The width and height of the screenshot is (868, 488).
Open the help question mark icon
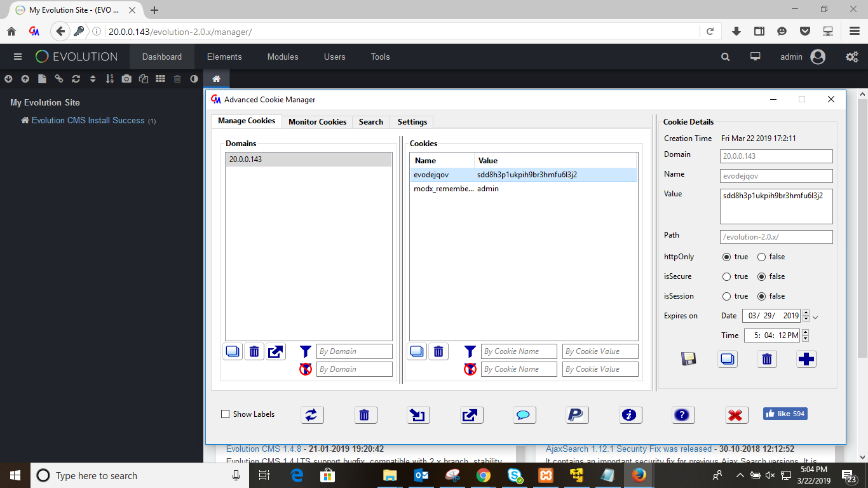point(683,415)
